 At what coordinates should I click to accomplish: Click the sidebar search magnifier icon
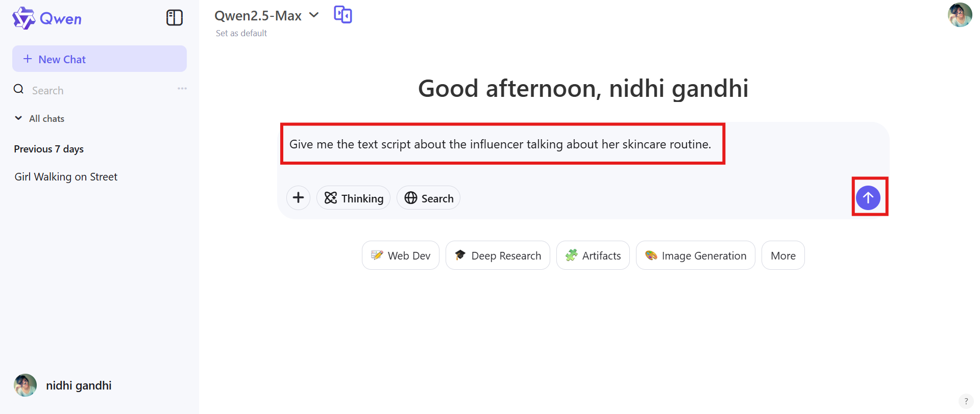coord(19,90)
